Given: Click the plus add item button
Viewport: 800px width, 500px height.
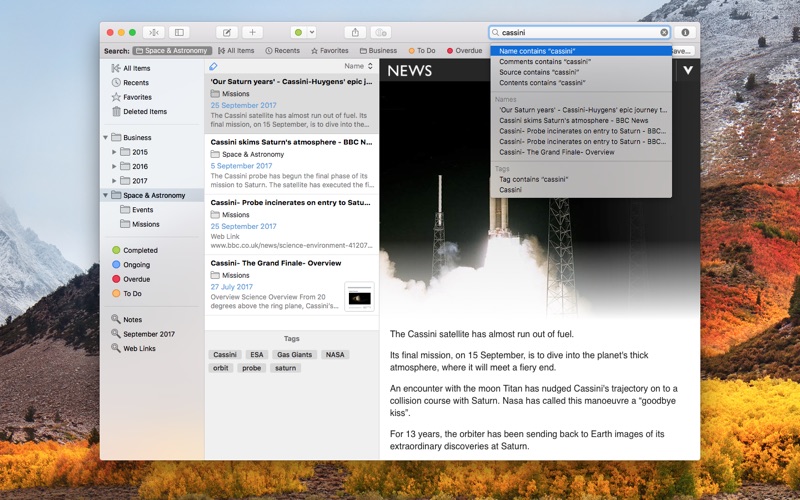Looking at the screenshot, I should (x=252, y=32).
